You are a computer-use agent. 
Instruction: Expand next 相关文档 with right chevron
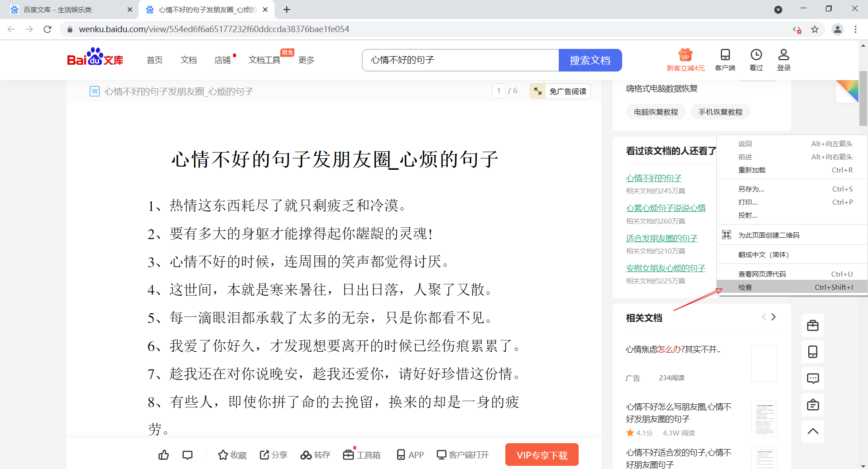click(x=773, y=317)
